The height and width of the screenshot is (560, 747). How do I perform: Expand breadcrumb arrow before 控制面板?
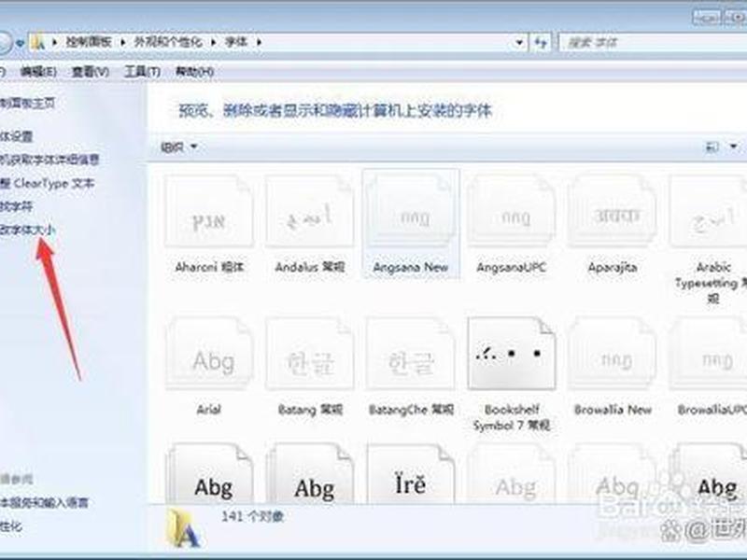(54, 42)
